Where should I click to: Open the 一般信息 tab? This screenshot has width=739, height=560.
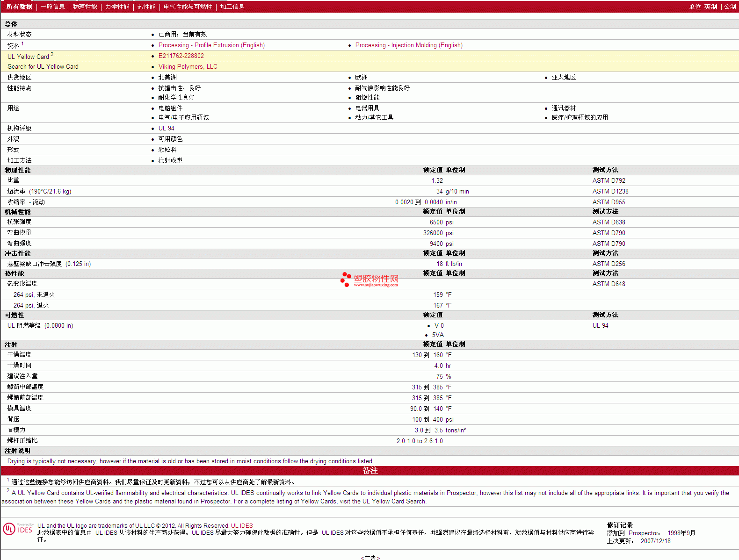(52, 7)
